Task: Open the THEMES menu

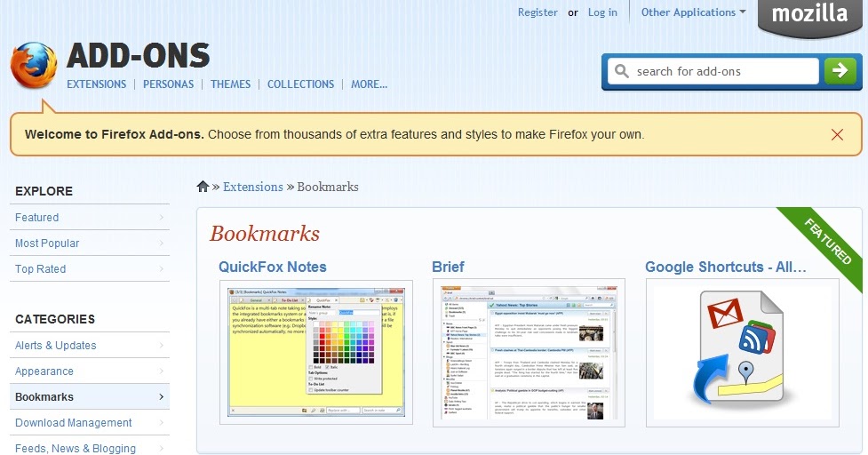Action: coord(230,84)
